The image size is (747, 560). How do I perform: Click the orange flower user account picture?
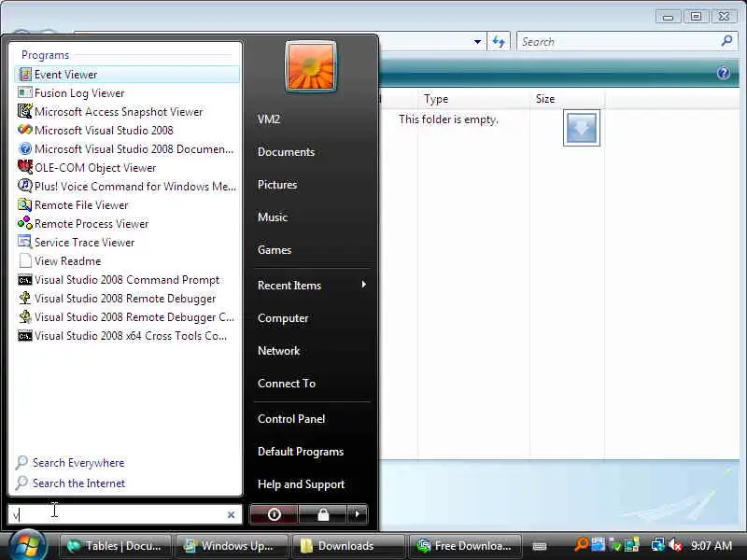tap(311, 66)
